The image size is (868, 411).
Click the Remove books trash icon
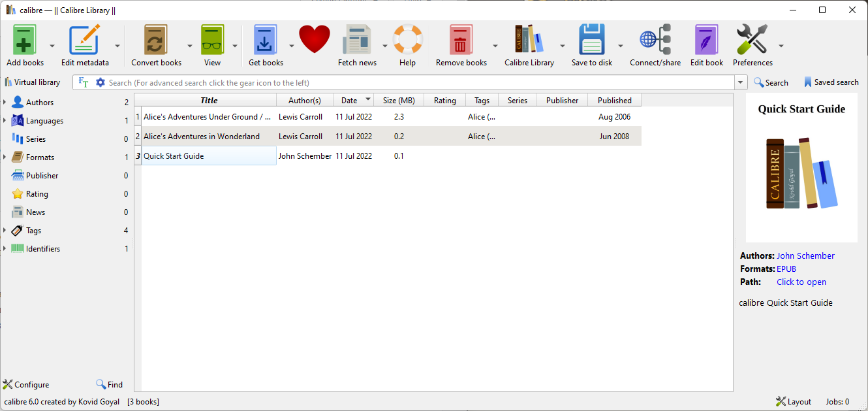pyautogui.click(x=461, y=40)
